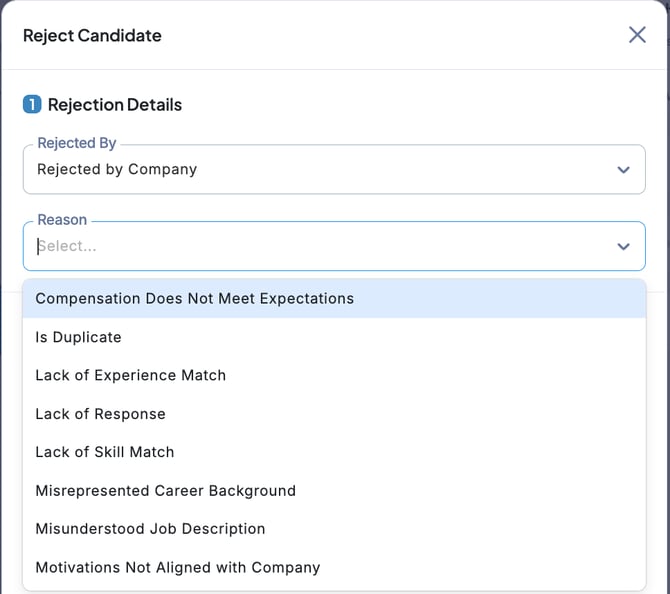Click the Select... placeholder text
The height and width of the screenshot is (594, 670).
68,246
